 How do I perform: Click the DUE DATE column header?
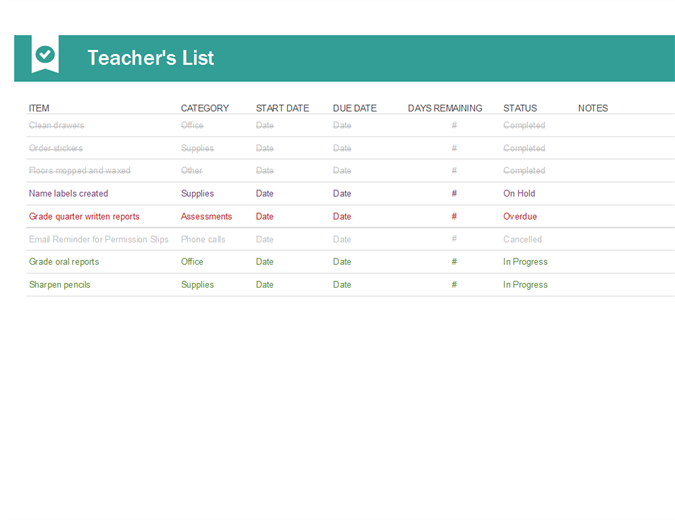tap(355, 108)
